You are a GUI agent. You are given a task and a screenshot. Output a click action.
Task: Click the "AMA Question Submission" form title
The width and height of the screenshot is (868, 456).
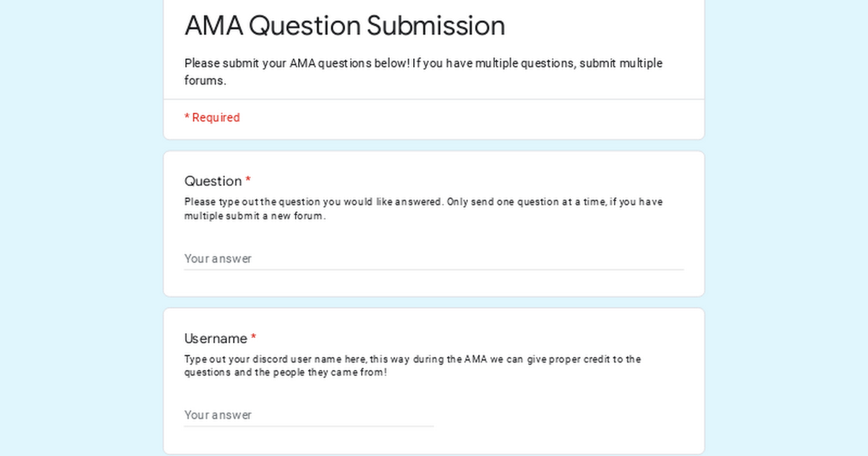[x=344, y=25]
